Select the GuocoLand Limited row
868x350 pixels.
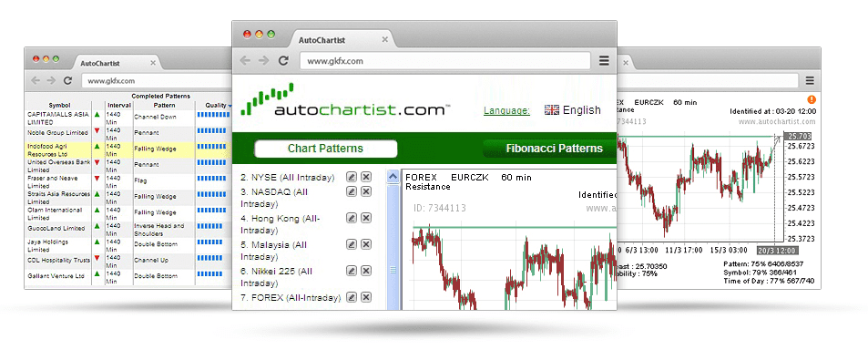pos(128,229)
